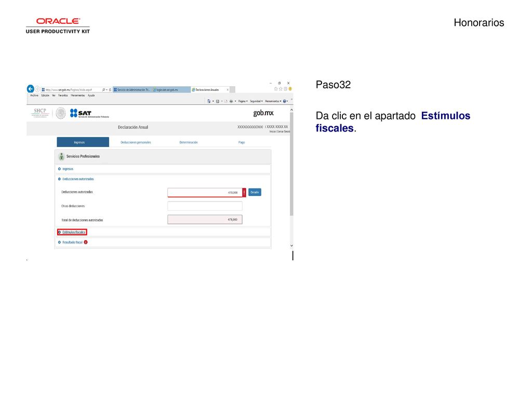The height and width of the screenshot is (399, 532).
Task: Click the browser forward arrow button
Action: point(37,89)
